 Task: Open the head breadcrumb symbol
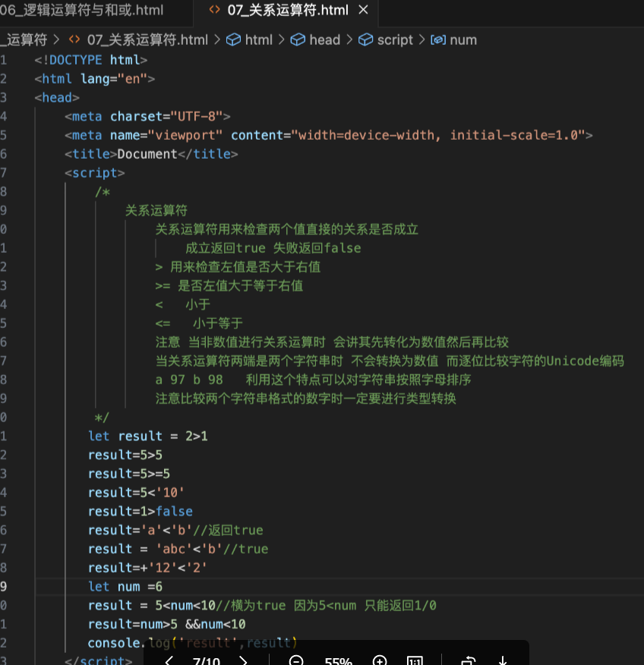pyautogui.click(x=324, y=40)
